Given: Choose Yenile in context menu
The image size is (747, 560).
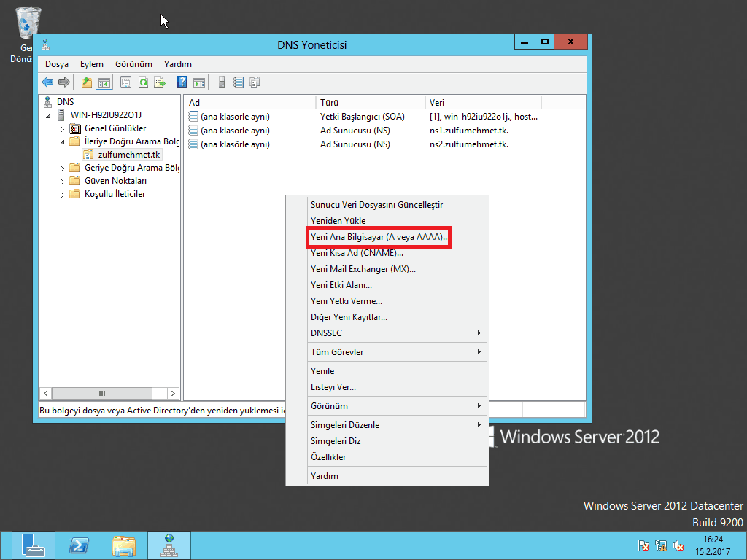Looking at the screenshot, I should [x=387, y=371].
